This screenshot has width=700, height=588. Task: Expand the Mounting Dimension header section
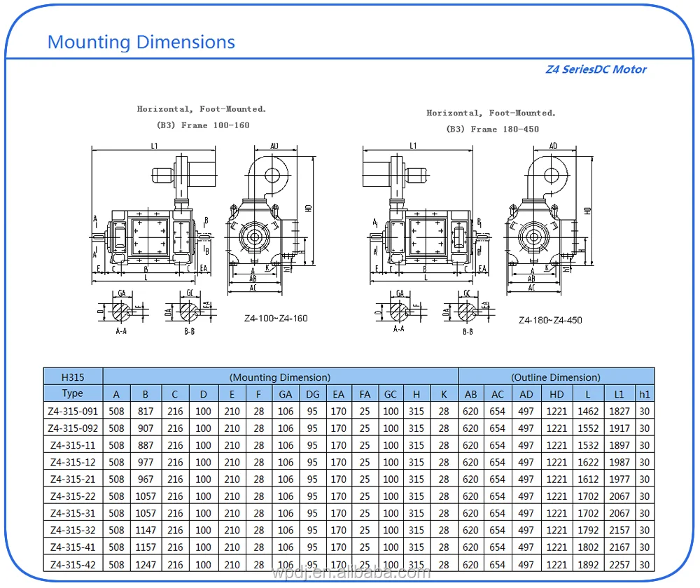tap(279, 377)
